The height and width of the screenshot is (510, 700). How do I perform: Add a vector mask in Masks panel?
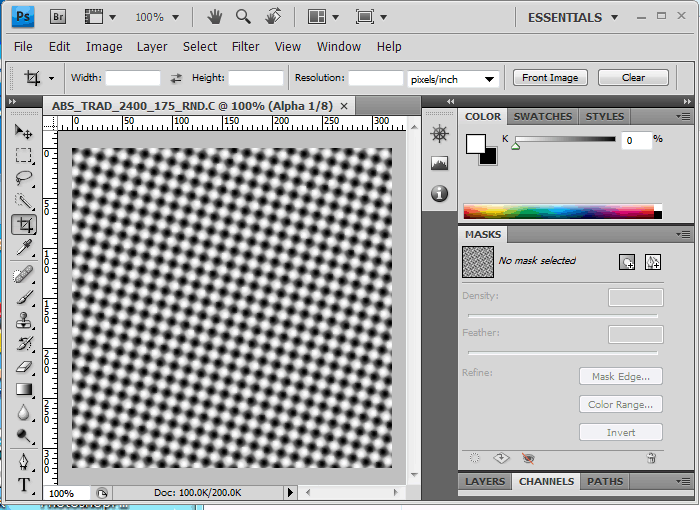click(x=653, y=262)
